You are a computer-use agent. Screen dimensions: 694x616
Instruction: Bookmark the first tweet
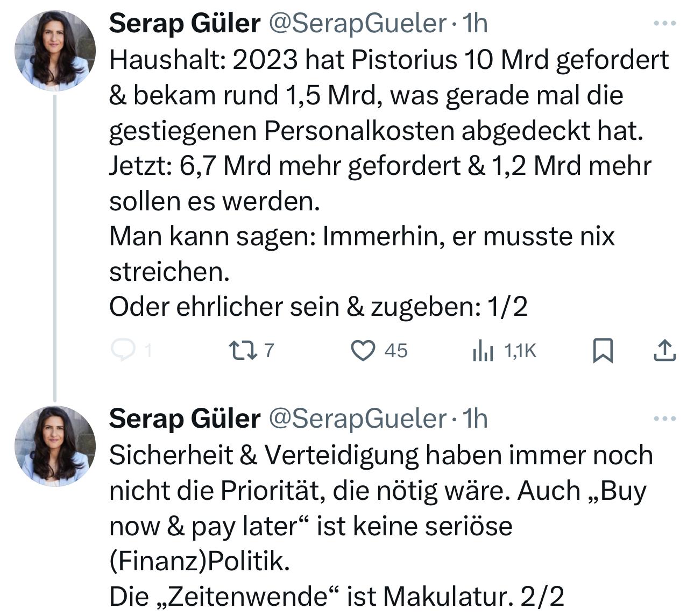[603, 351]
